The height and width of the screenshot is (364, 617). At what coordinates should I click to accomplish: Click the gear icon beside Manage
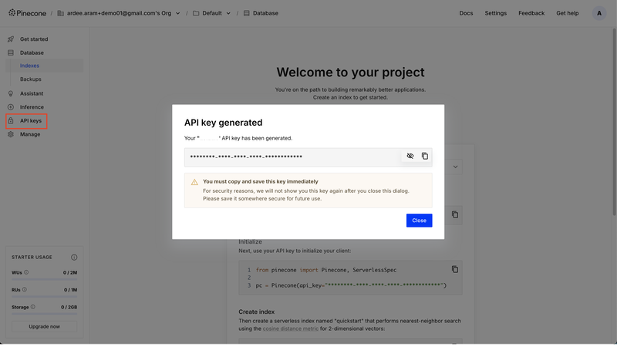[x=11, y=134]
